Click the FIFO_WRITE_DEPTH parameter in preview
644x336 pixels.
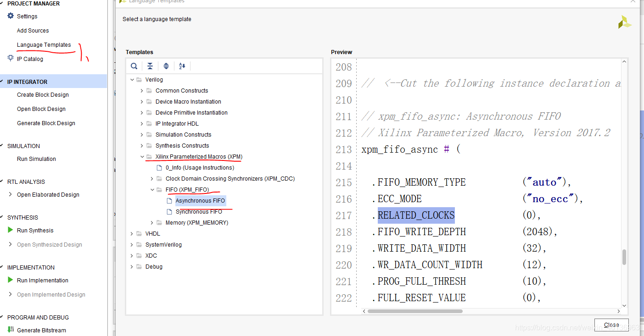pyautogui.click(x=422, y=232)
